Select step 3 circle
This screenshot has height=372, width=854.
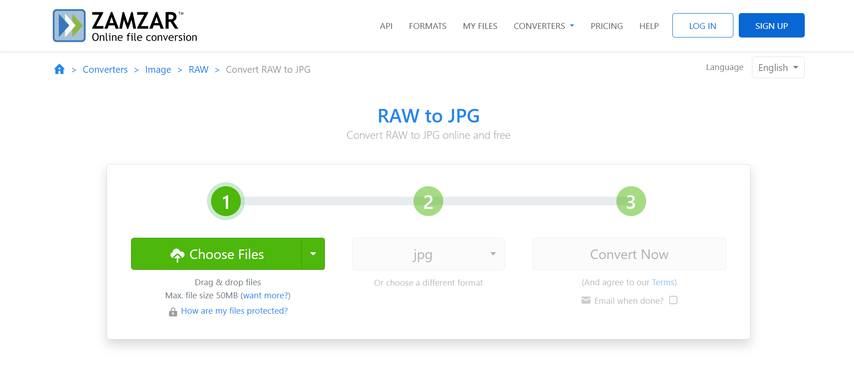coord(631,202)
